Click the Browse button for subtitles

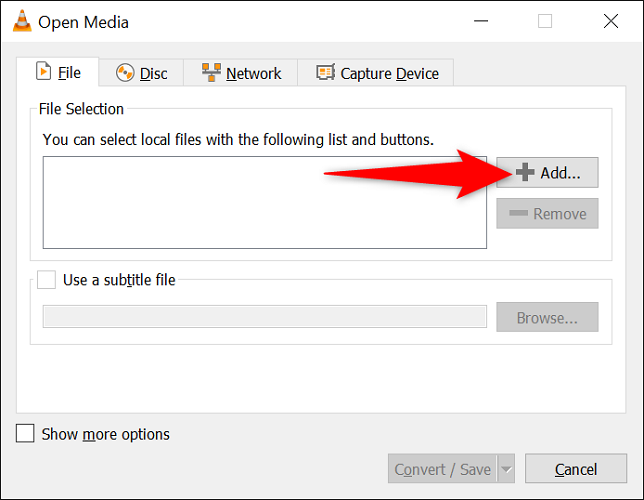(547, 318)
